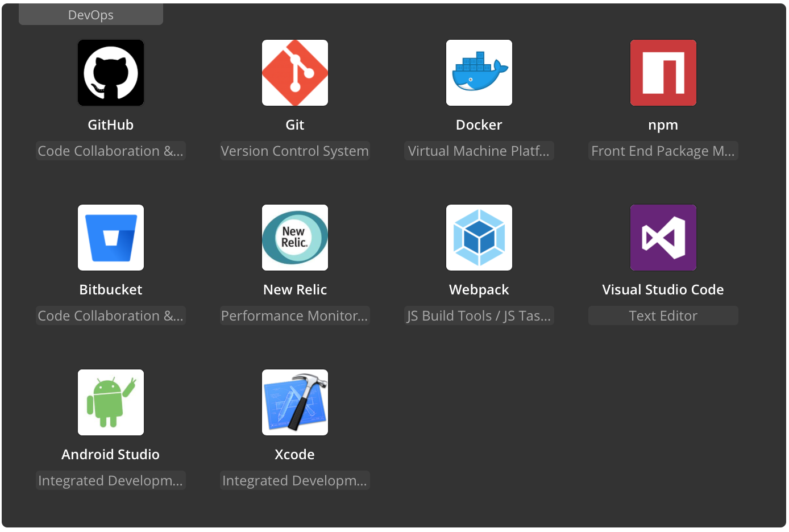
Task: Click the Bitbucket bucket icon
Action: pyautogui.click(x=111, y=238)
